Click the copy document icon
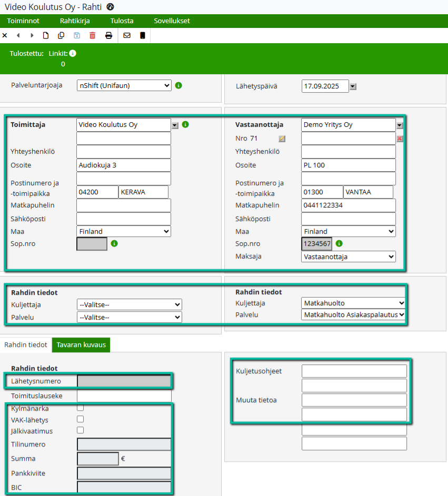This screenshot has width=448, height=496. (x=61, y=35)
